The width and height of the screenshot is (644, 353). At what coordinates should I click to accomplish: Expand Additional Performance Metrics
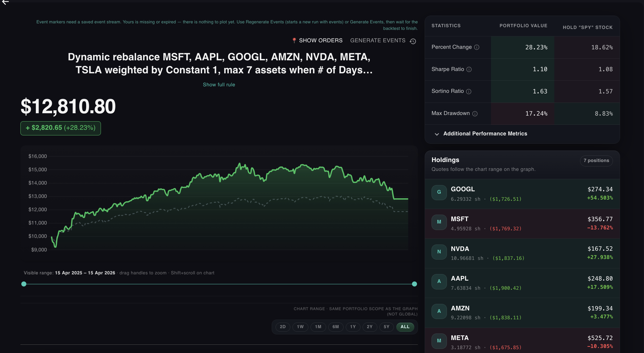point(485,134)
